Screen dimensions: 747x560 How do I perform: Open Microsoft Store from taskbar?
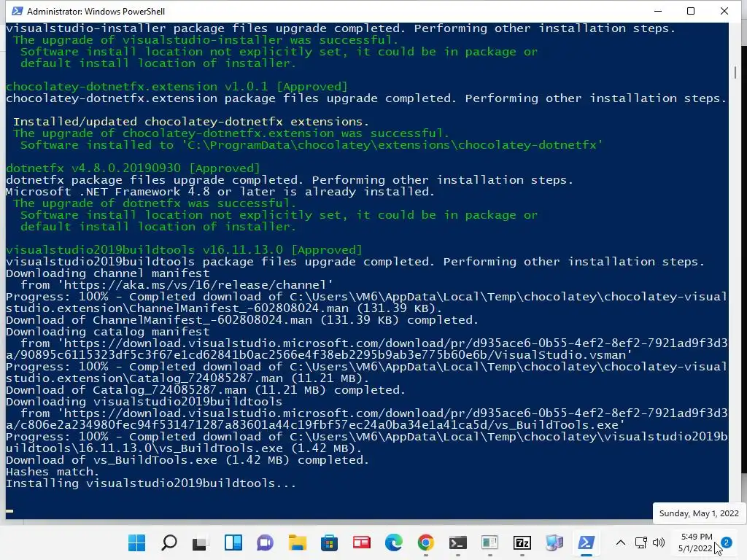tap(329, 542)
